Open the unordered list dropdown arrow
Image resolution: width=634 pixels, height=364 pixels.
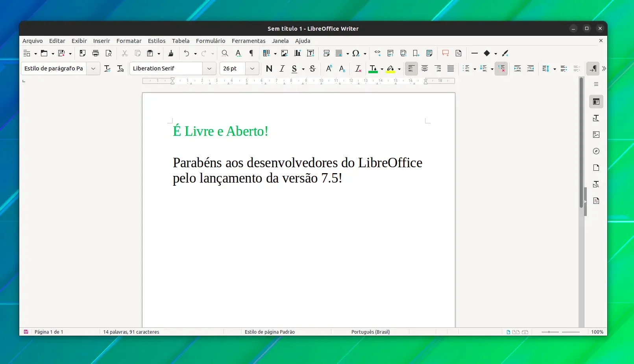(475, 69)
